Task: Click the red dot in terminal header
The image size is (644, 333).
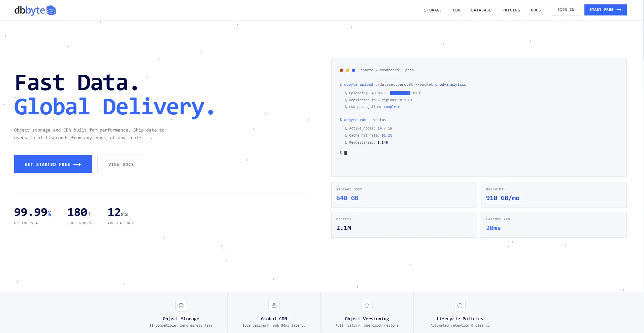Action: click(x=341, y=70)
